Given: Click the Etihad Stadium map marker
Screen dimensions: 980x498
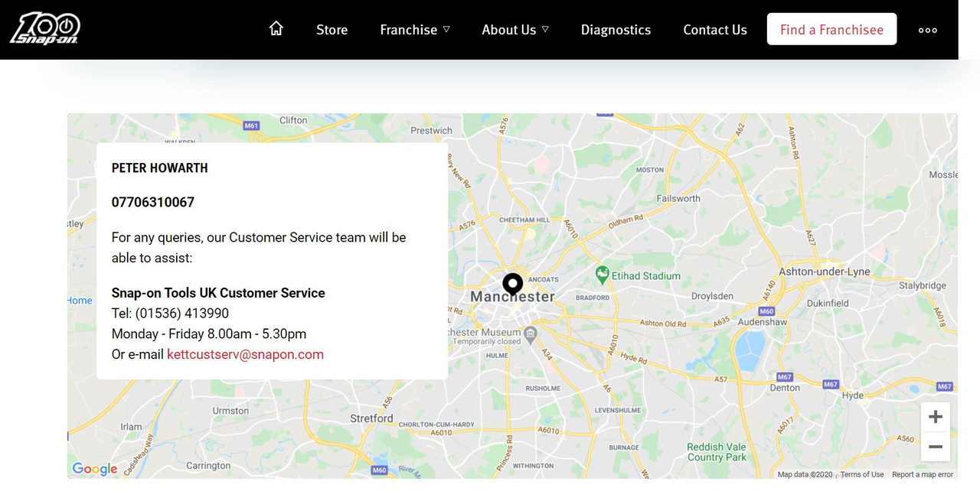Looking at the screenshot, I should tap(603, 274).
